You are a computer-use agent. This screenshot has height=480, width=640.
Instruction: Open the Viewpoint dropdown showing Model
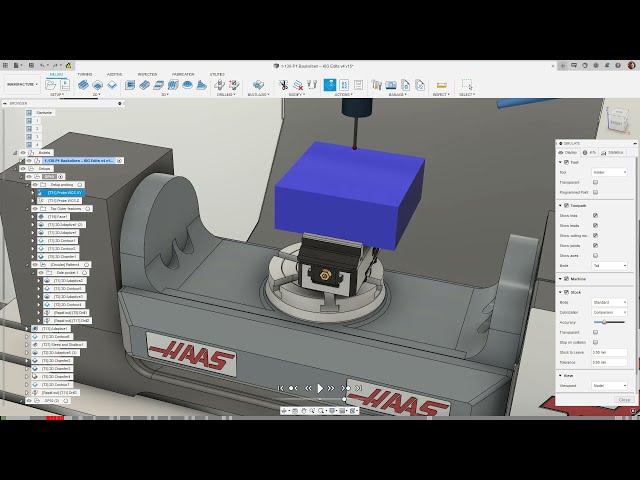[x=609, y=385]
